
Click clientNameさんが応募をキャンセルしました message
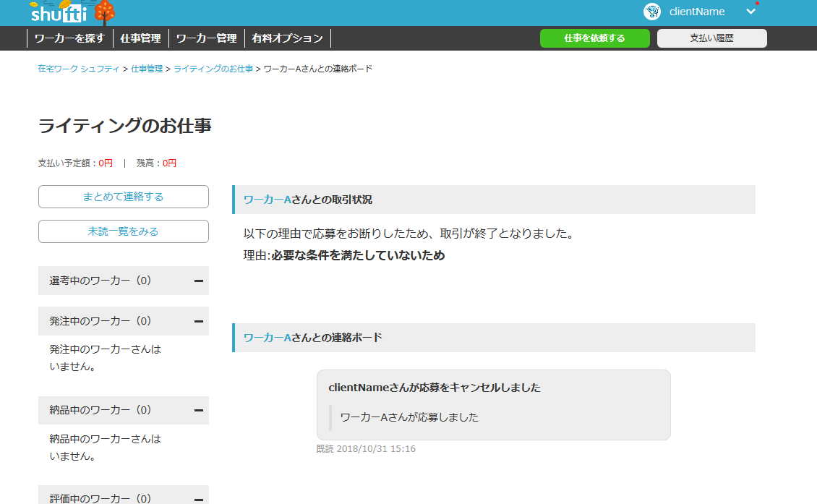[x=435, y=388]
